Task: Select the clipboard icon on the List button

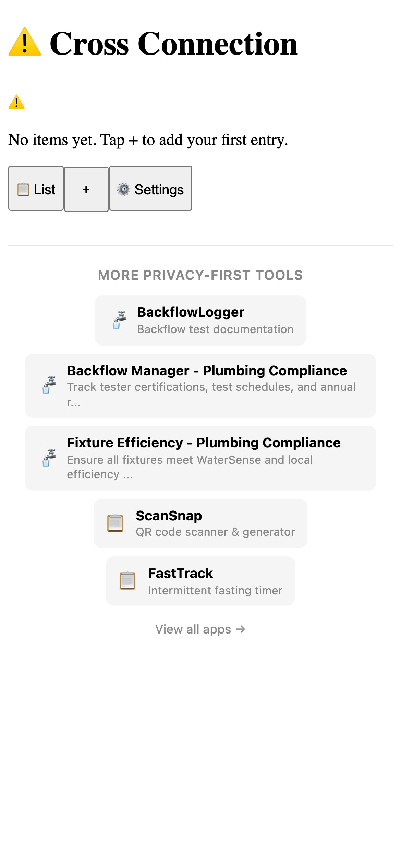Action: (x=23, y=189)
